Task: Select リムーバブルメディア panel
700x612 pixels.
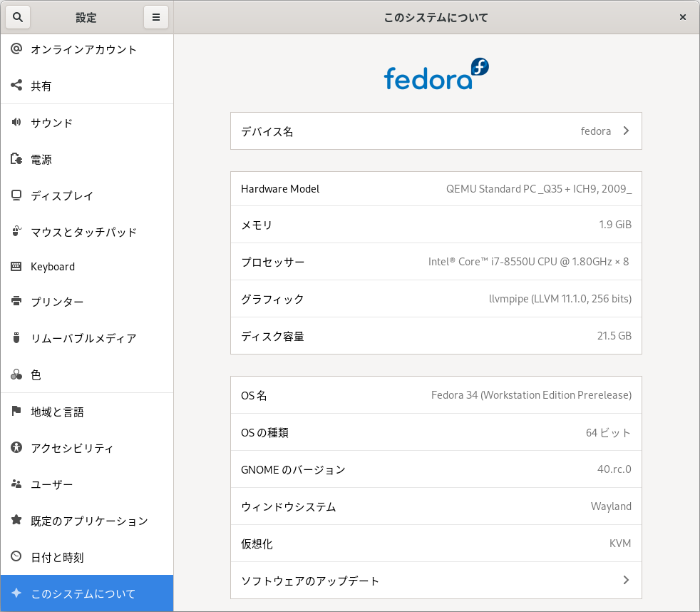Action: [87, 339]
